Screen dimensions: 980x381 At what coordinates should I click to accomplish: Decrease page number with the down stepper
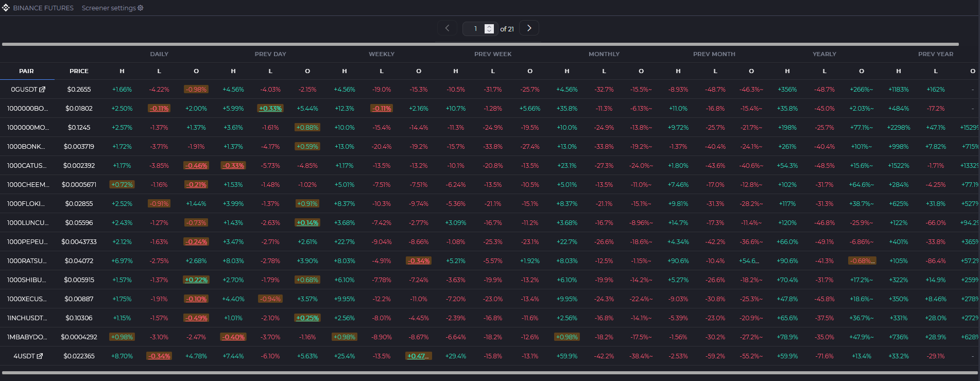(489, 31)
